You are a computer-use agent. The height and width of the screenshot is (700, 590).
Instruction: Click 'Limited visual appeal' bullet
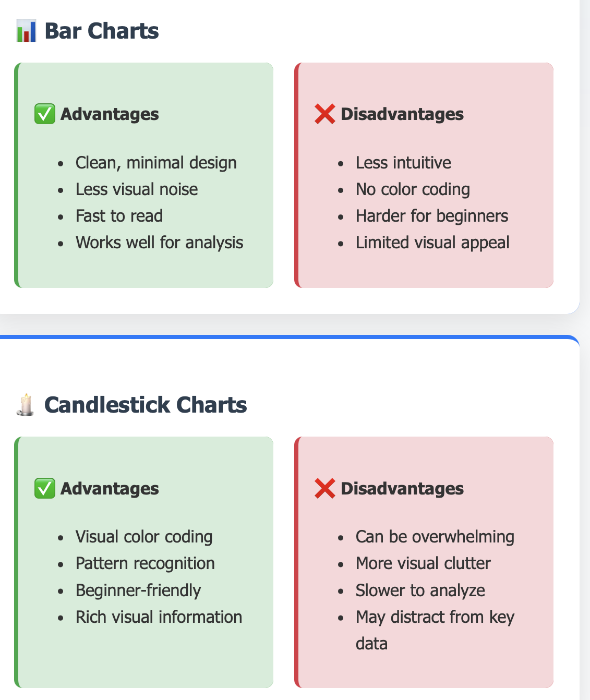click(x=432, y=243)
